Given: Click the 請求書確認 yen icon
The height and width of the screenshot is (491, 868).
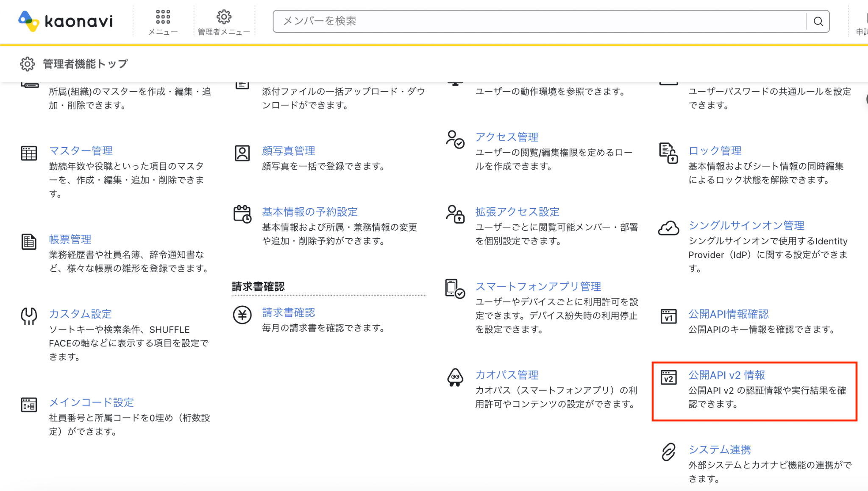Looking at the screenshot, I should [242, 315].
